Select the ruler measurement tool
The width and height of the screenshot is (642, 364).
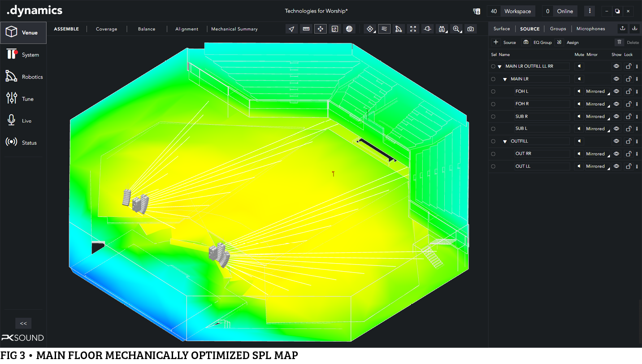pos(306,29)
